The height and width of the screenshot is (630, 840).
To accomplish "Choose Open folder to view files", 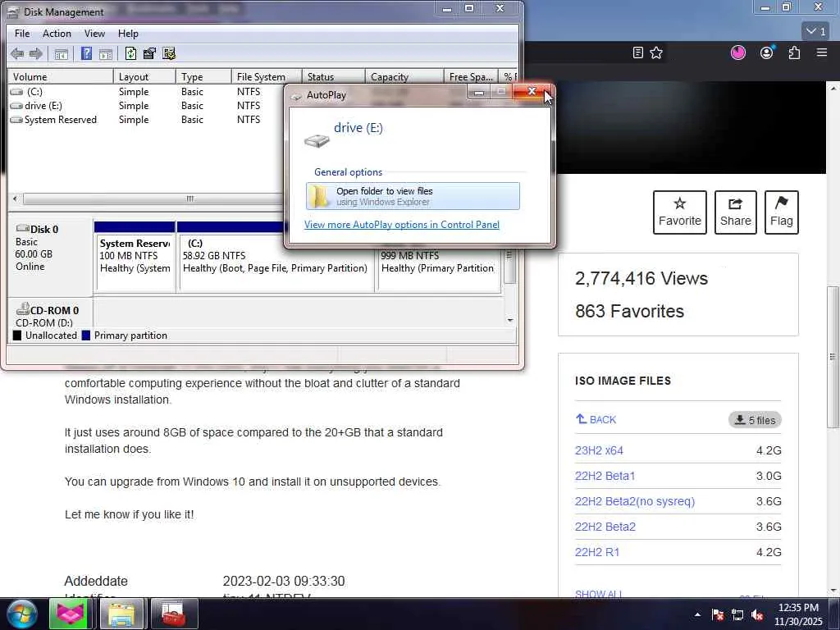I will (x=413, y=196).
